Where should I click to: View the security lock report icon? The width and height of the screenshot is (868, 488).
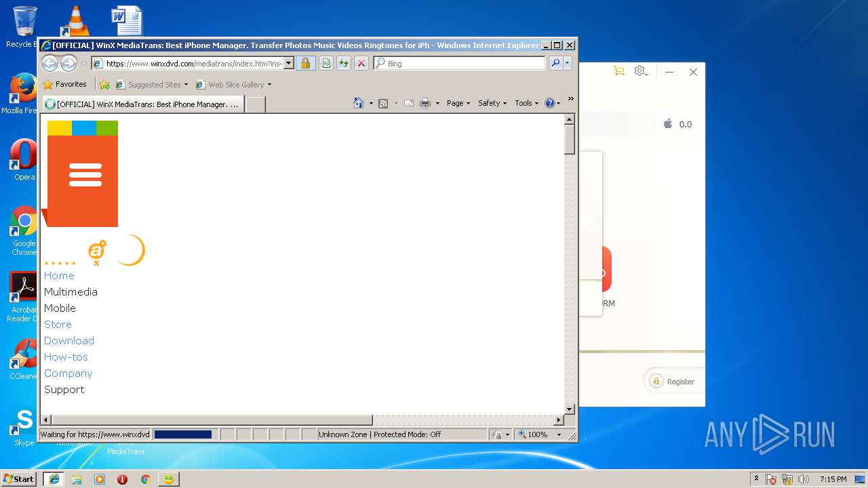pyautogui.click(x=305, y=63)
